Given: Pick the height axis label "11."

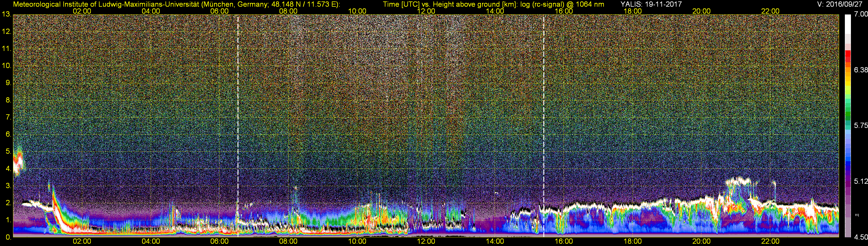Looking at the screenshot, I should coord(7,49).
